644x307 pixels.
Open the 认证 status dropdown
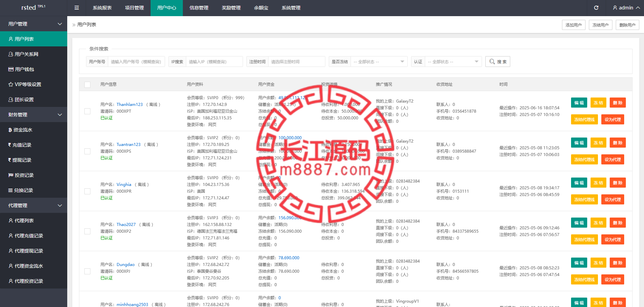[x=453, y=62]
